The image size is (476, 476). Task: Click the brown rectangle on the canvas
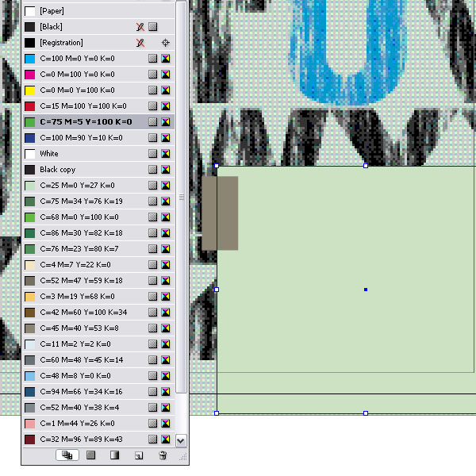pos(220,213)
